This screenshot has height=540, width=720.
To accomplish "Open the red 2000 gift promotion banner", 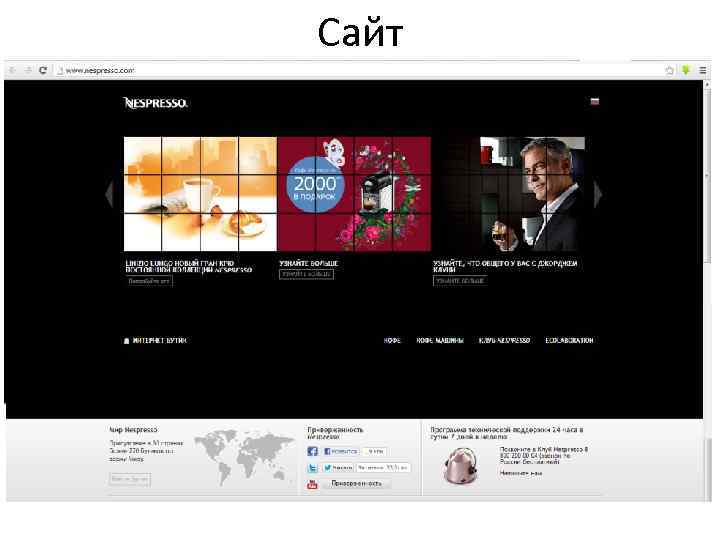I will pyautogui.click(x=354, y=194).
